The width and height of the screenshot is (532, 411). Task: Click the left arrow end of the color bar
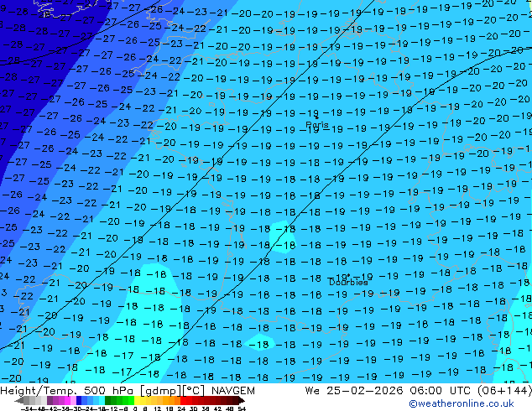click(18, 400)
